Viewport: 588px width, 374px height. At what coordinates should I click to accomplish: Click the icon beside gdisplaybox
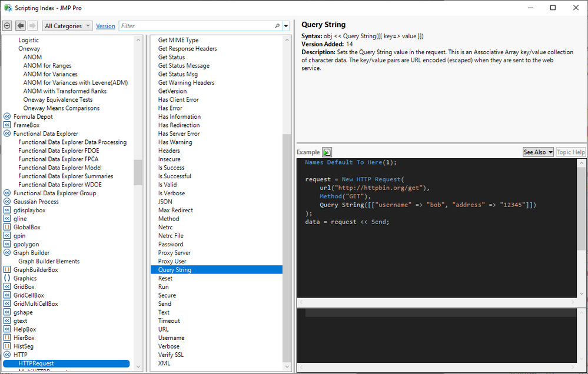pyautogui.click(x=7, y=210)
